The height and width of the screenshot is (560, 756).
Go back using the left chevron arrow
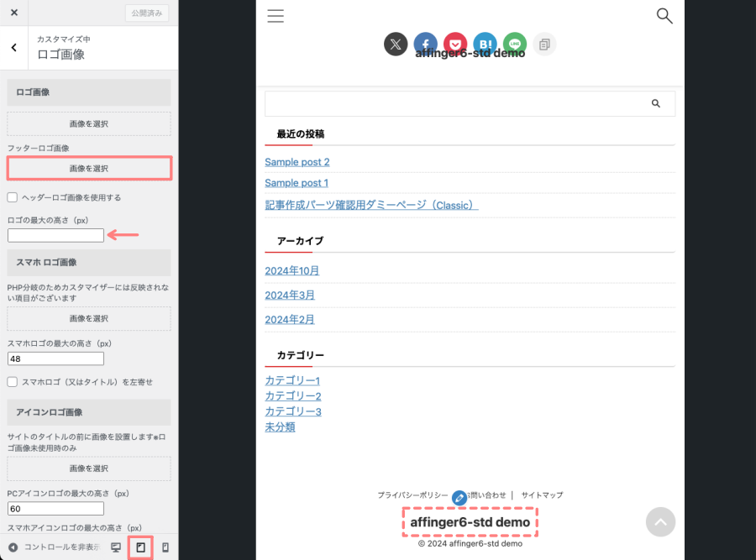[14, 48]
